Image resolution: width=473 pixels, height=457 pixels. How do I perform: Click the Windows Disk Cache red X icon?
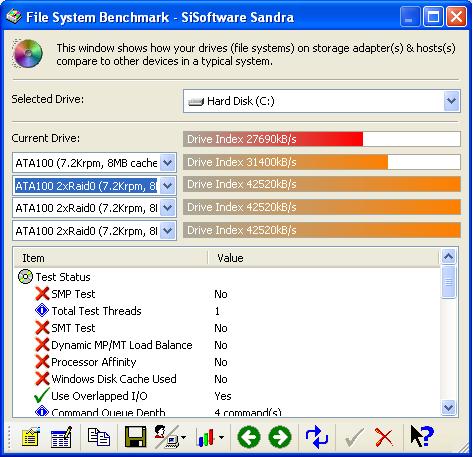[42, 379]
